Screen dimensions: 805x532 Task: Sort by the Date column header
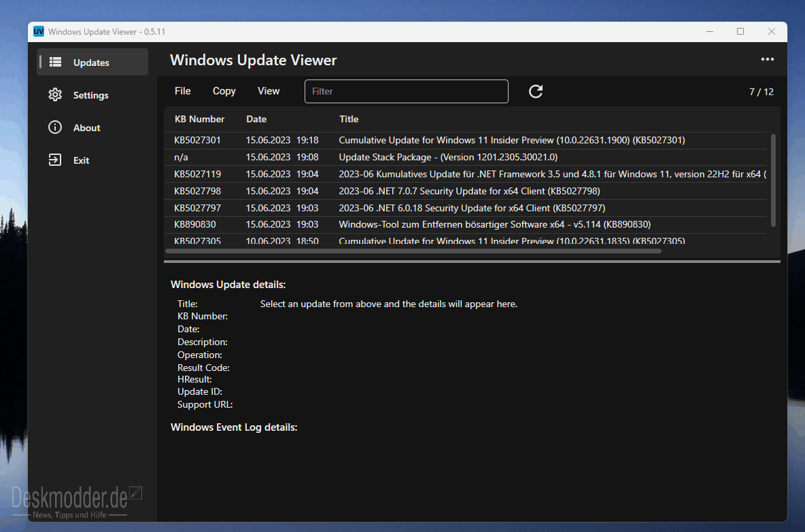coord(256,119)
